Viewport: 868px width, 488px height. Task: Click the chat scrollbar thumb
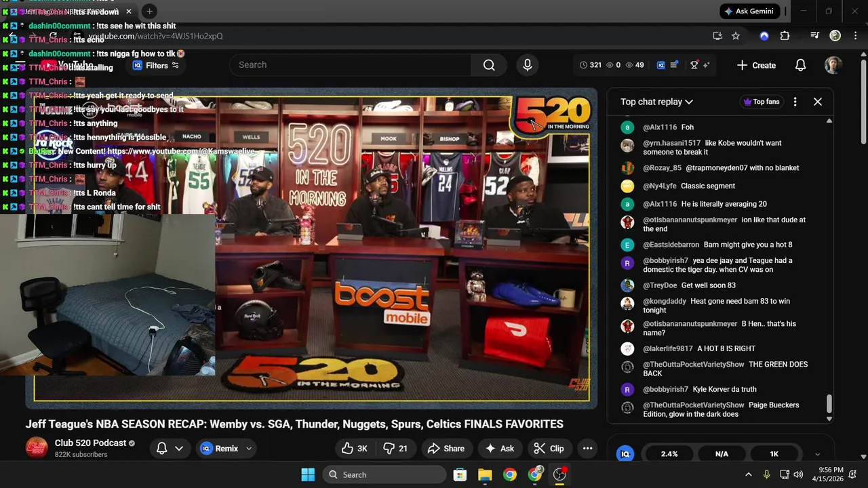(829, 405)
